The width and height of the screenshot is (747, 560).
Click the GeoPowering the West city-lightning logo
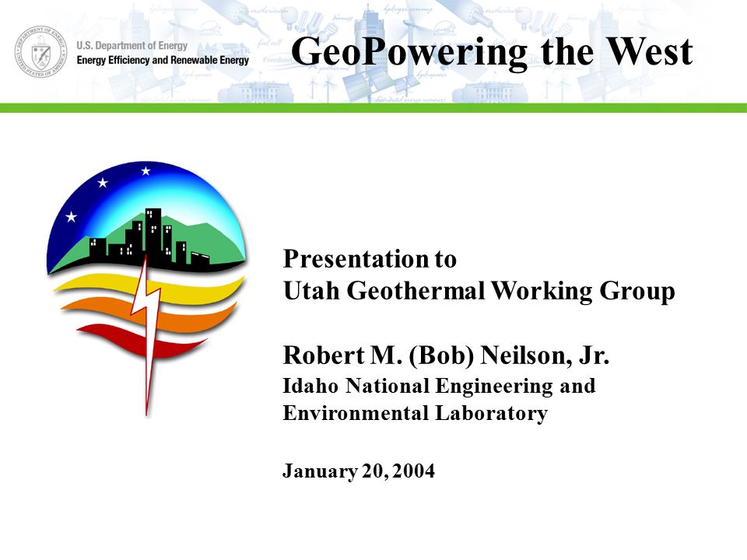(147, 289)
